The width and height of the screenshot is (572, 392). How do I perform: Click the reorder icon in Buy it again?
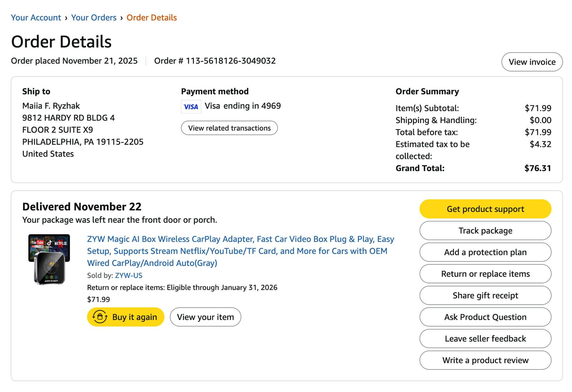pyautogui.click(x=100, y=317)
